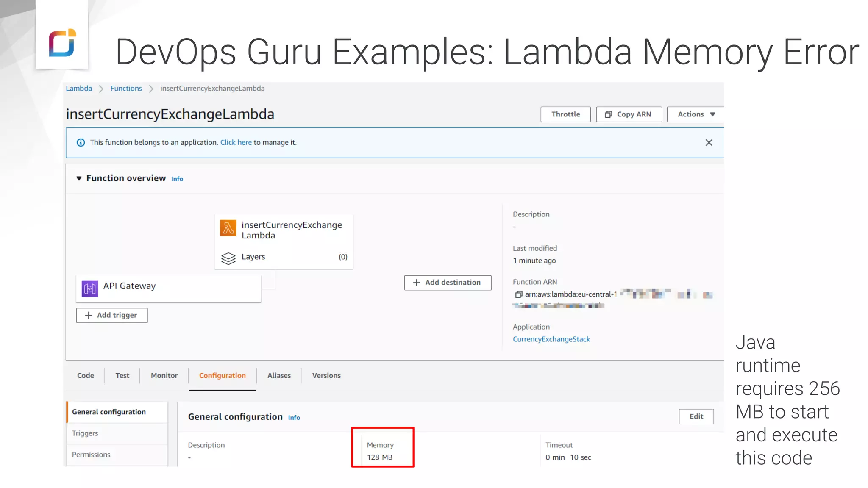Screen dimensions: 868x488
Task: Select the Configuration tab
Action: click(x=223, y=376)
